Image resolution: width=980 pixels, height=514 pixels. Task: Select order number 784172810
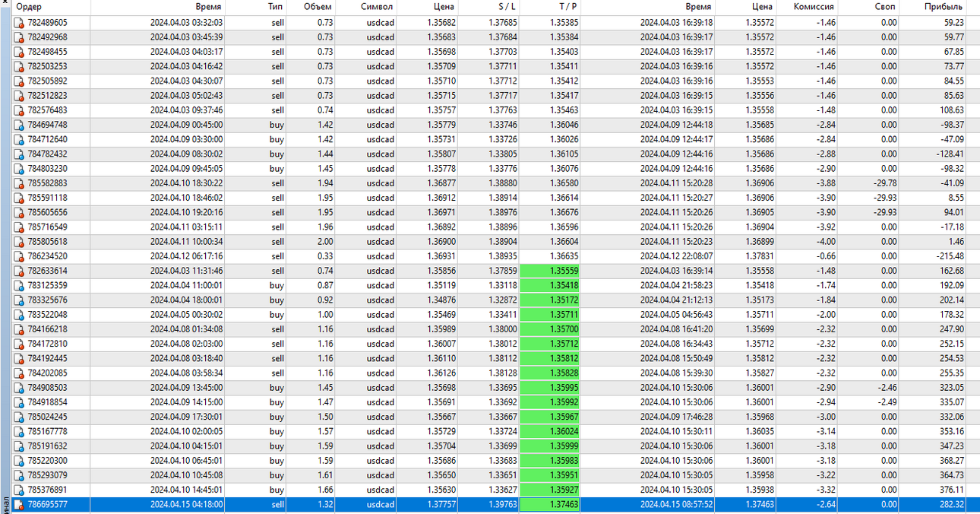47,344
